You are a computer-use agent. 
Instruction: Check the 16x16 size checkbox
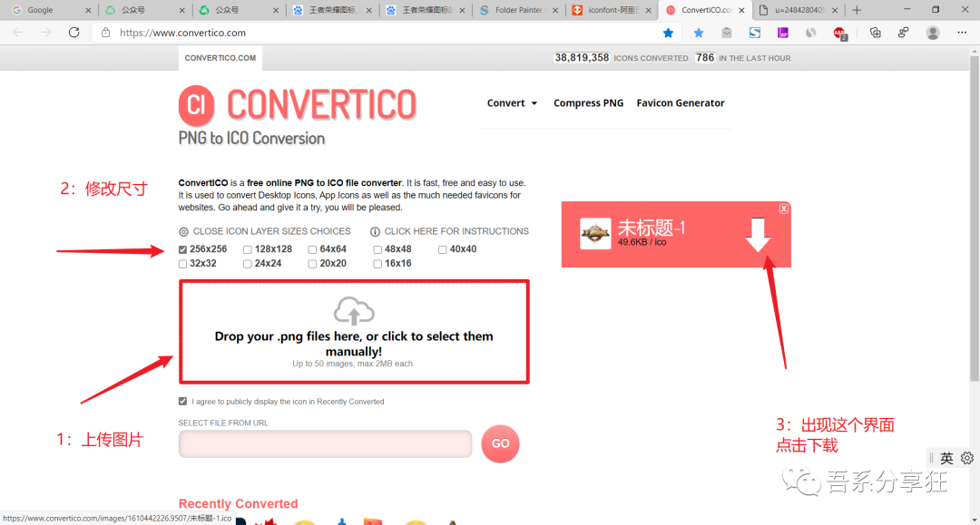[x=377, y=264]
